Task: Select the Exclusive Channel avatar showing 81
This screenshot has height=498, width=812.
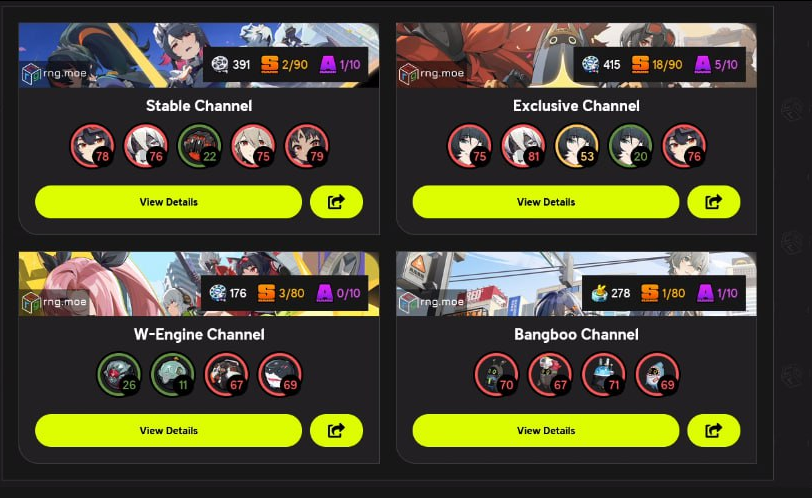Action: coord(523,146)
